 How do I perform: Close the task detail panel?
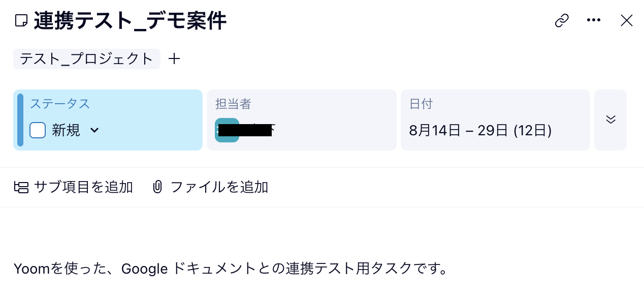[627, 20]
